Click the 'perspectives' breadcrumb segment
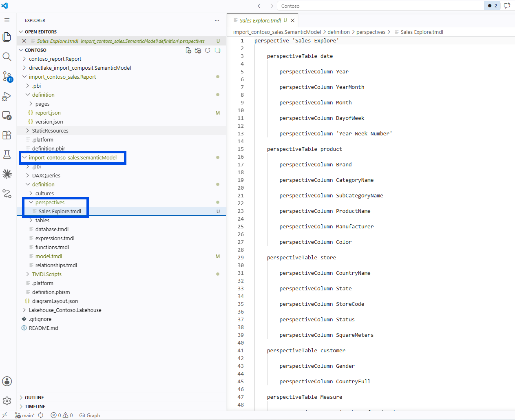Viewport: 515px width, 420px height. [x=371, y=32]
